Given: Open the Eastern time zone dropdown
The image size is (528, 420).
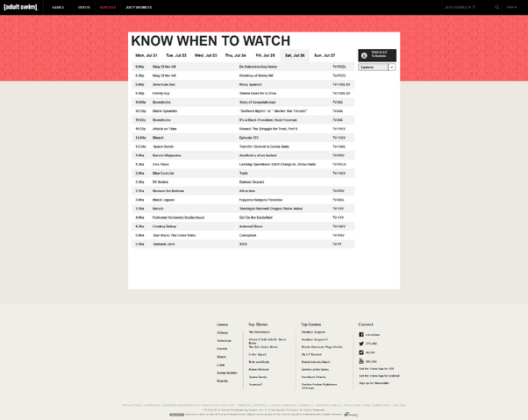Looking at the screenshot, I should (377, 68).
